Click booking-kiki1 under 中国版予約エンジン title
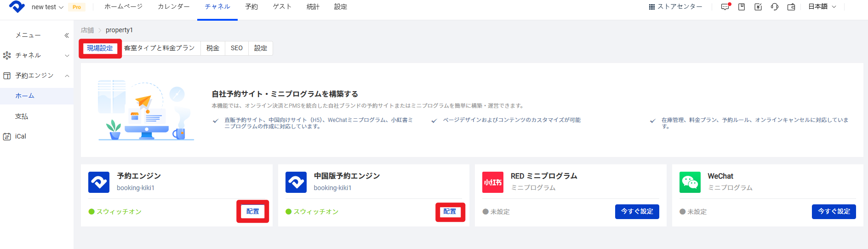 (333, 188)
